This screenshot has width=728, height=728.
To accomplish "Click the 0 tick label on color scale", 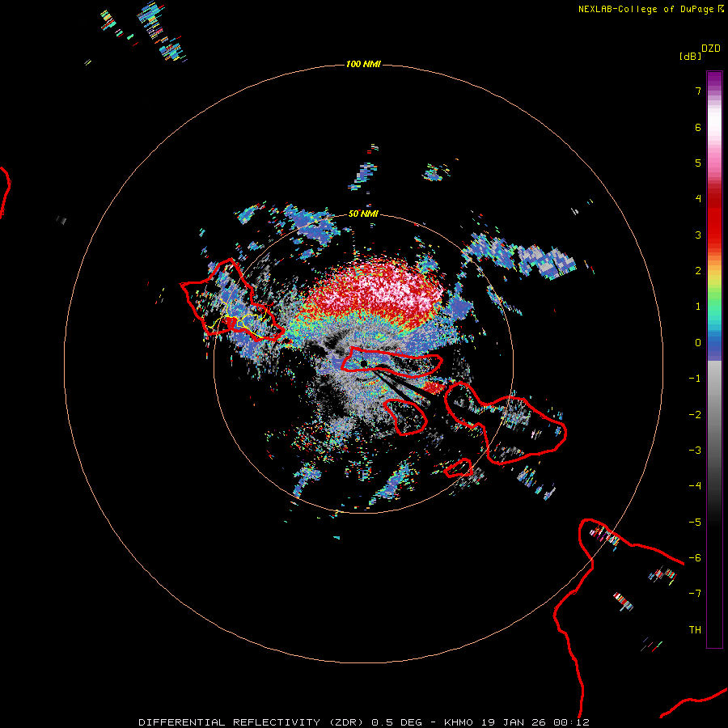I will 698,343.
